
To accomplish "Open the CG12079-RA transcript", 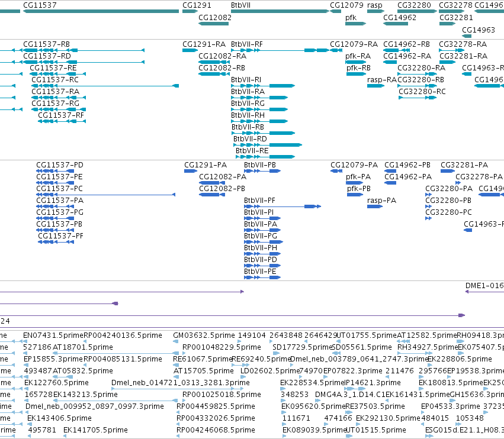I will 336,50.
